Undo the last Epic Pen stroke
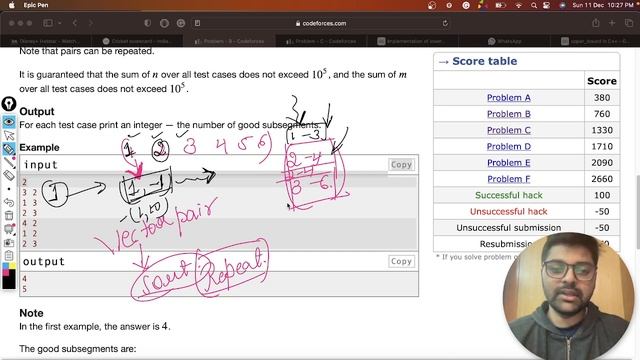The image size is (640, 360). point(9,202)
